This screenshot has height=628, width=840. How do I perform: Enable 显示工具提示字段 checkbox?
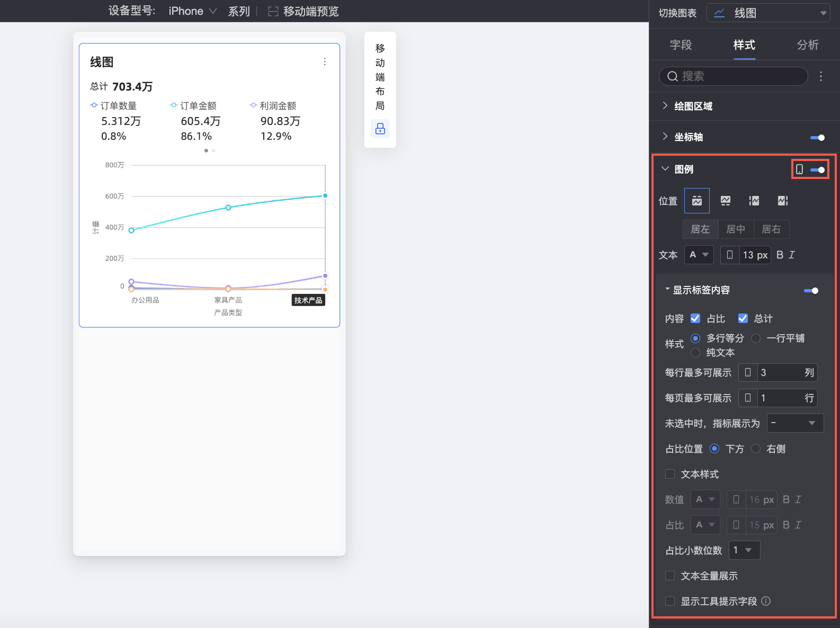coord(670,601)
